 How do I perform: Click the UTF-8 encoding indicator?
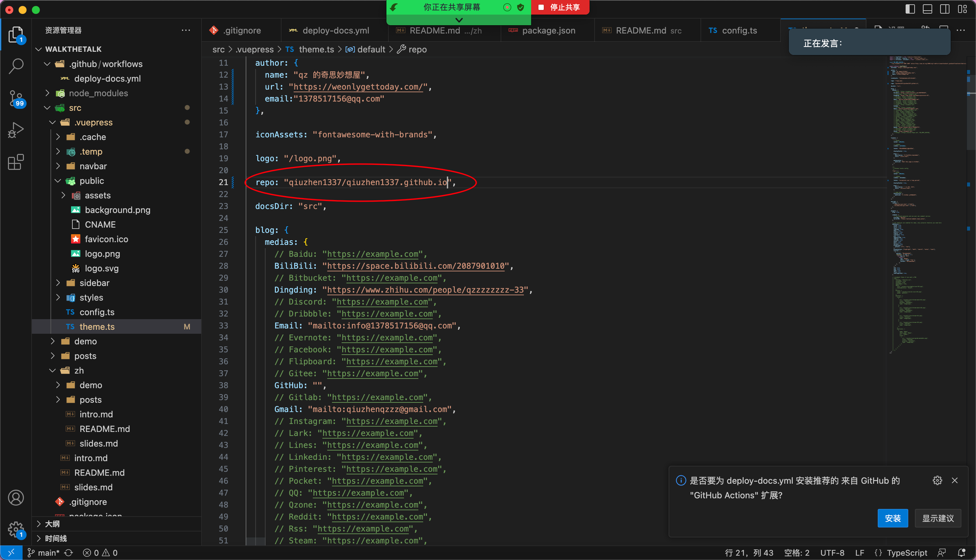832,553
